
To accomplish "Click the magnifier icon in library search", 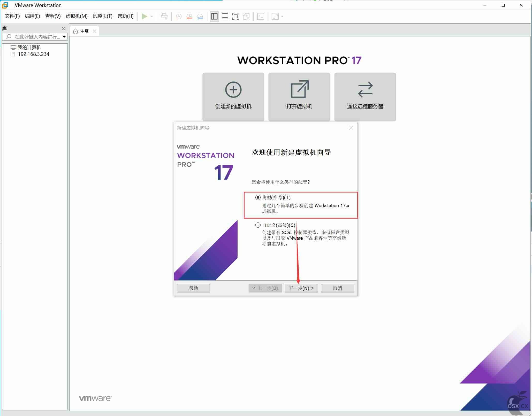I will tap(9, 37).
